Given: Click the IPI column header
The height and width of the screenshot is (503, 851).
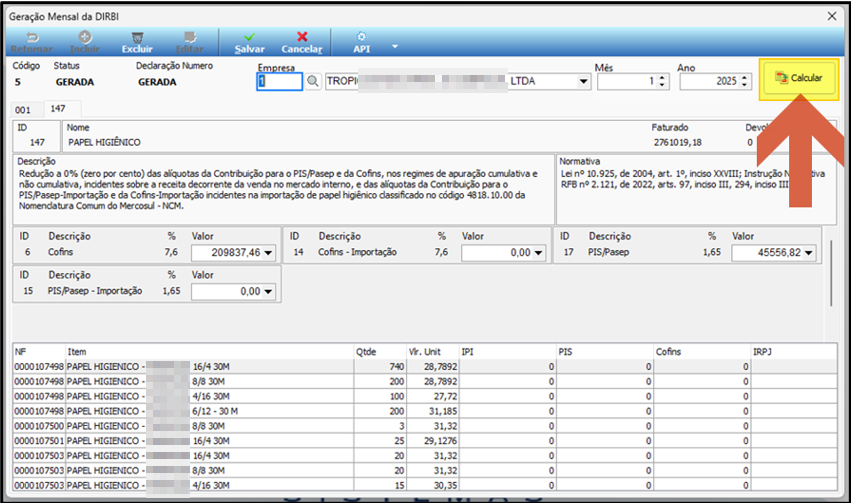Looking at the screenshot, I should pos(507,352).
